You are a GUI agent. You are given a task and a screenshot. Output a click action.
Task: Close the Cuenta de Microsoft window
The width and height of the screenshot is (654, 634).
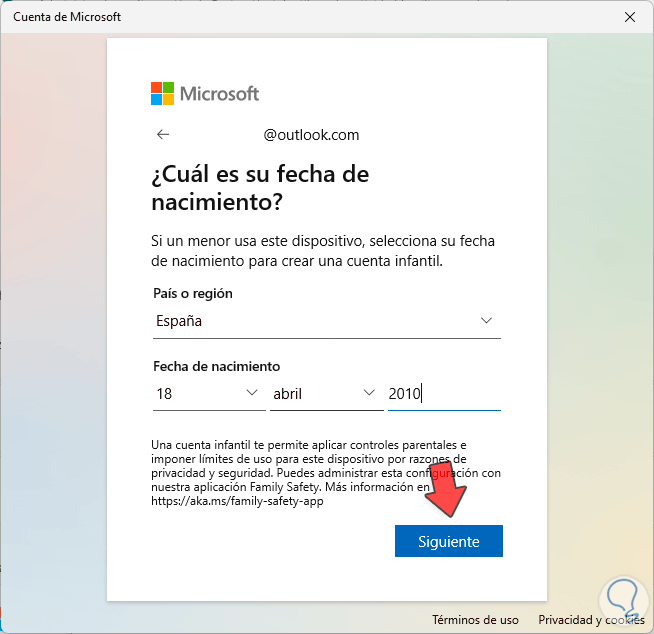[x=629, y=17]
